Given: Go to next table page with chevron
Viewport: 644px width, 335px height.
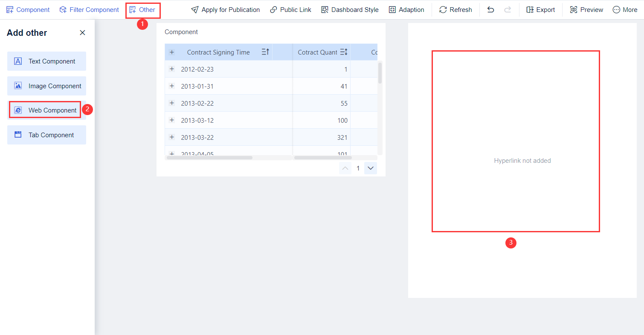Looking at the screenshot, I should click(370, 168).
